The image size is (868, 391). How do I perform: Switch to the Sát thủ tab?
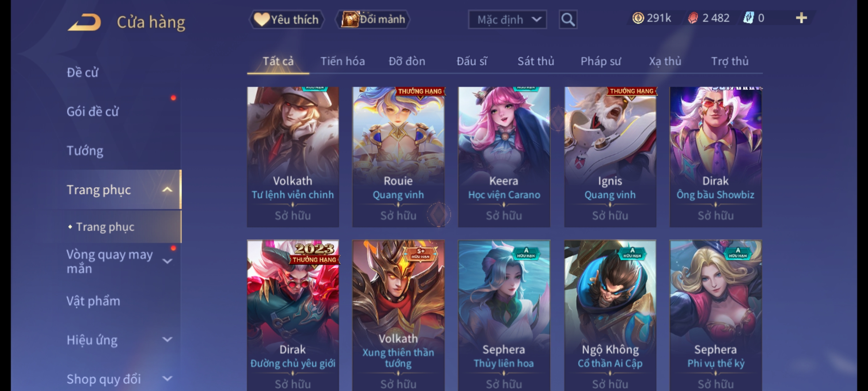[x=536, y=61]
